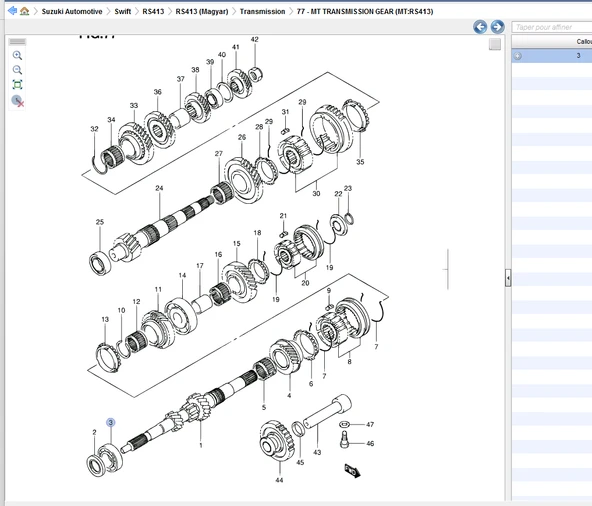Open RS413 breadcrumb link
592x506 pixels.
pos(153,11)
